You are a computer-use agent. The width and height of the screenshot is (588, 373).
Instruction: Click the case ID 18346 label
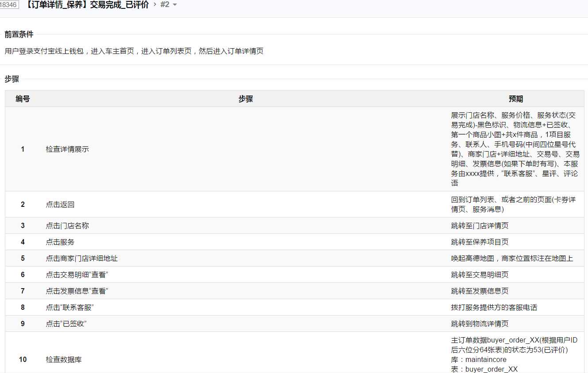9,5
